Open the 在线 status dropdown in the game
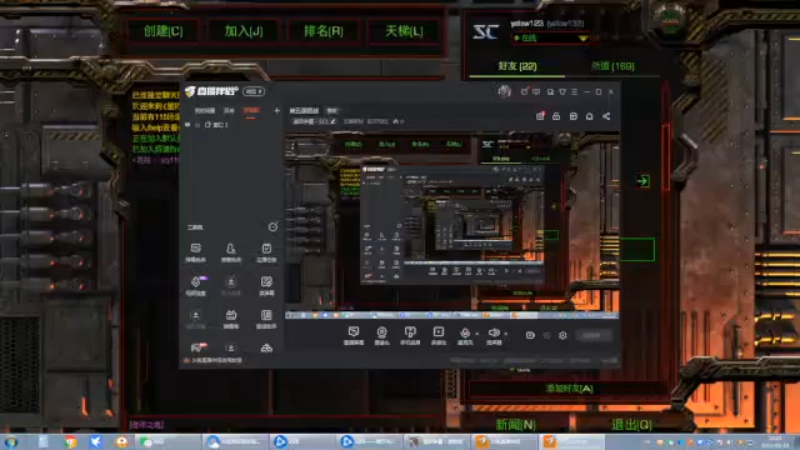 pyautogui.click(x=551, y=38)
